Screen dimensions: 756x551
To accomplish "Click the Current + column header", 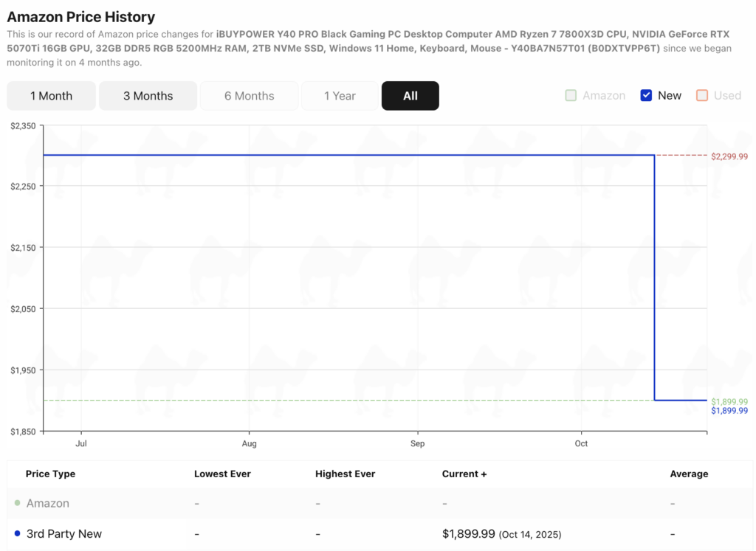I will [x=464, y=474].
